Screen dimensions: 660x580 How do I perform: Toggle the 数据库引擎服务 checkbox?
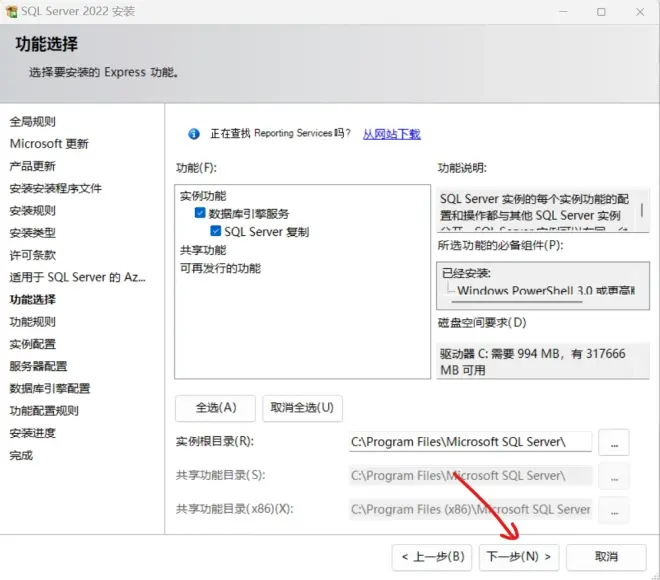click(x=200, y=213)
